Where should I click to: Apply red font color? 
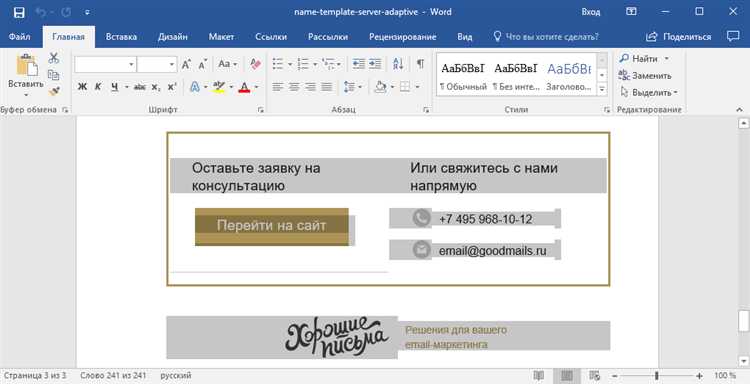coord(244,87)
